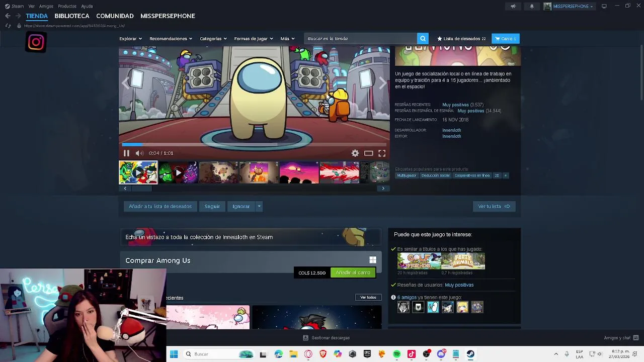Open the Ver menu
The image size is (644, 362).
pos(32,6)
